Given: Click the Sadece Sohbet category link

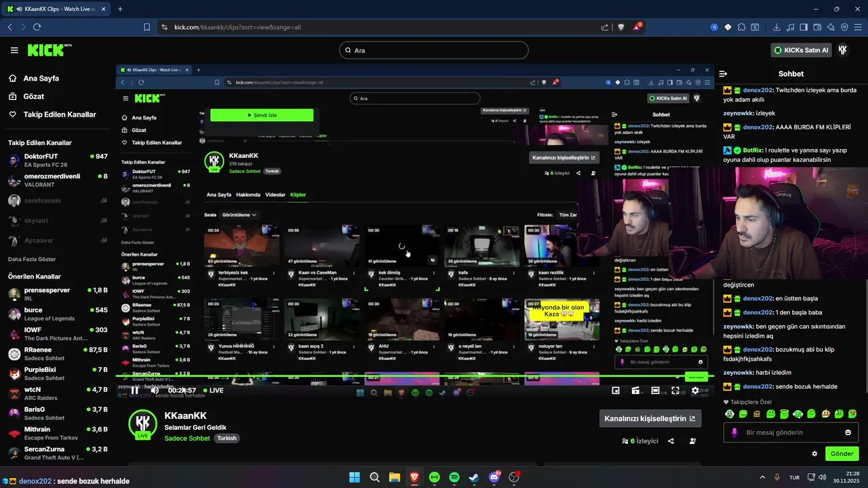Looking at the screenshot, I should tap(187, 439).
